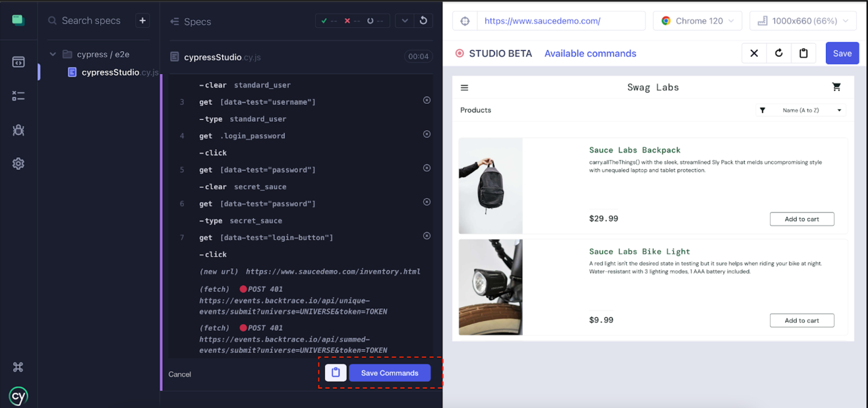Open the Specs page from sidebar

click(18, 62)
